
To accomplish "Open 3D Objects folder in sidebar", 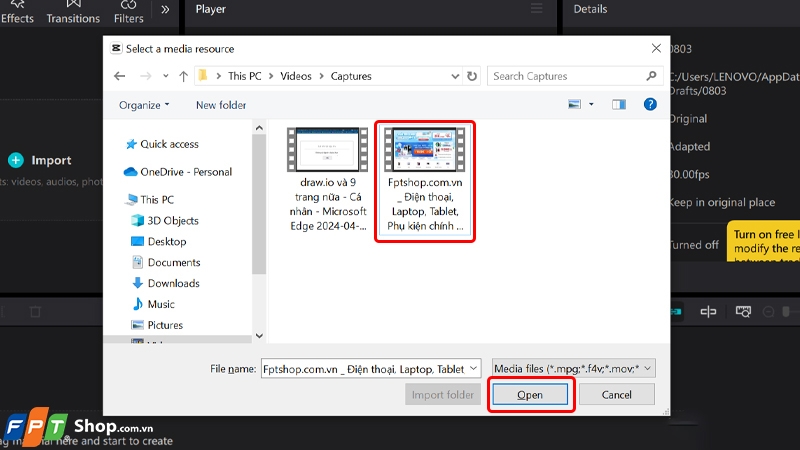I will [165, 220].
